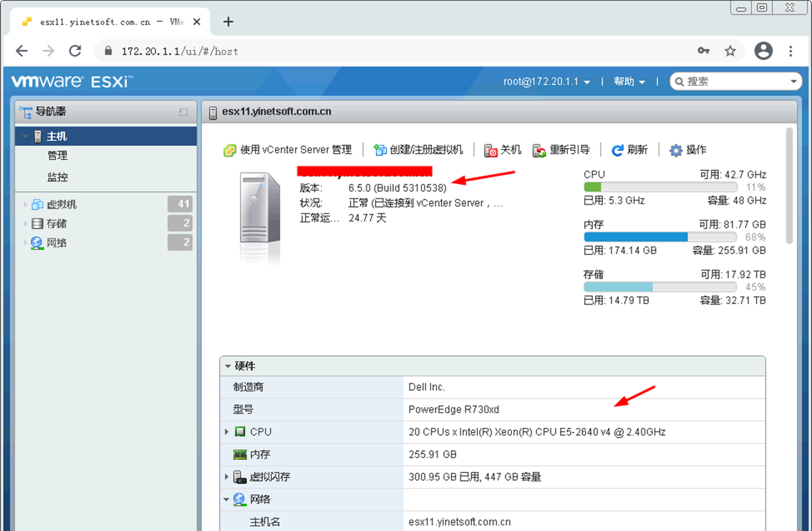Click the address bar URL 172.20.1.1/ui/#/host
This screenshot has width=812, height=531.
coord(180,52)
